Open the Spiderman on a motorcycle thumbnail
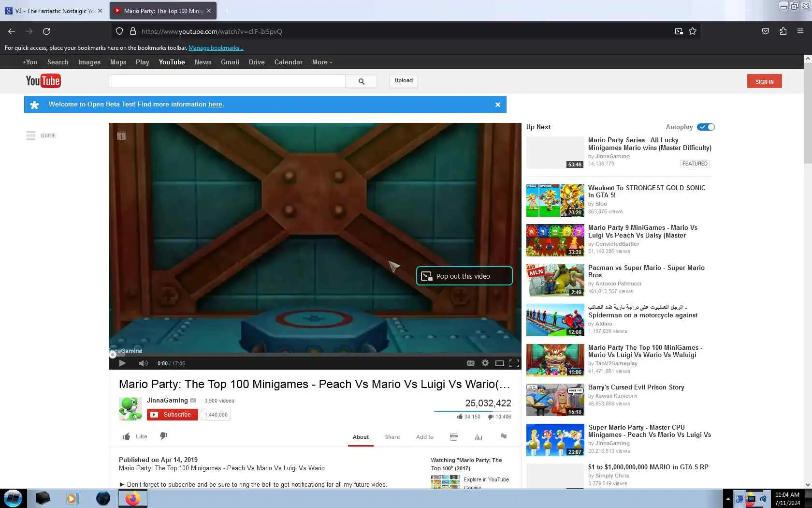 click(x=555, y=320)
